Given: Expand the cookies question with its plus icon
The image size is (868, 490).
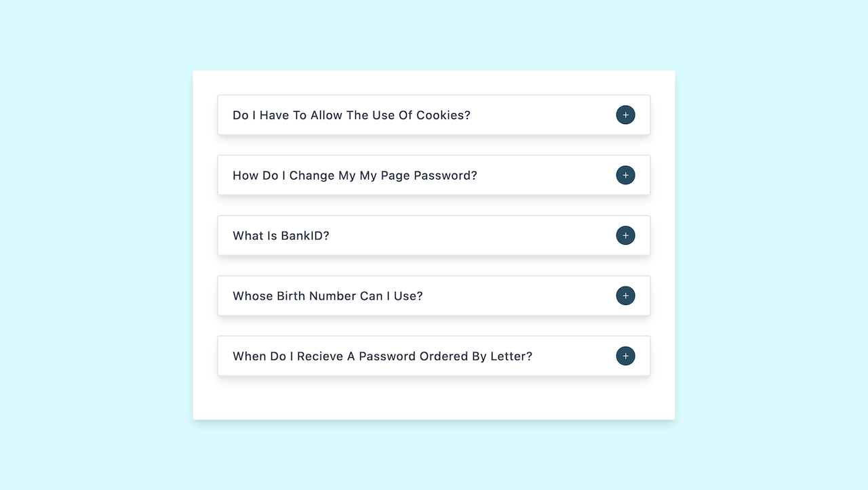Looking at the screenshot, I should point(625,115).
